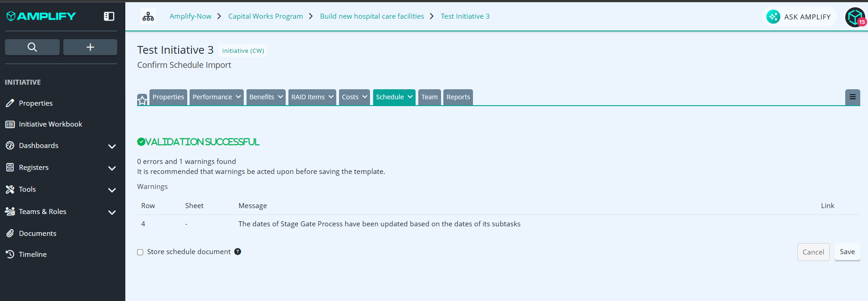Click the Registers icon in sidebar
Screen dimensions: 868x301
[10, 168]
